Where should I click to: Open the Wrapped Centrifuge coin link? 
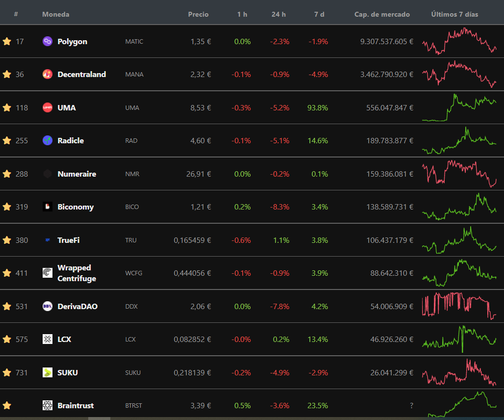click(x=76, y=273)
